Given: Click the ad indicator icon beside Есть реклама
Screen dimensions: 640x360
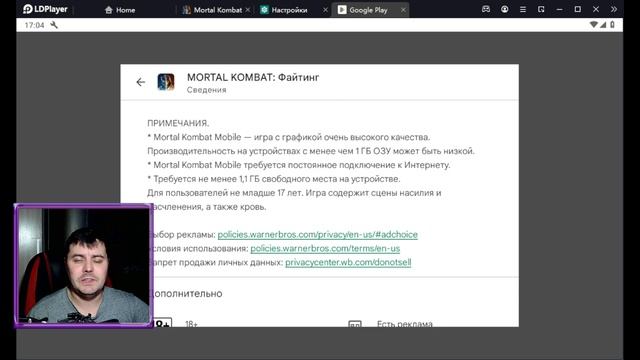Looking at the screenshot, I should click(355, 324).
